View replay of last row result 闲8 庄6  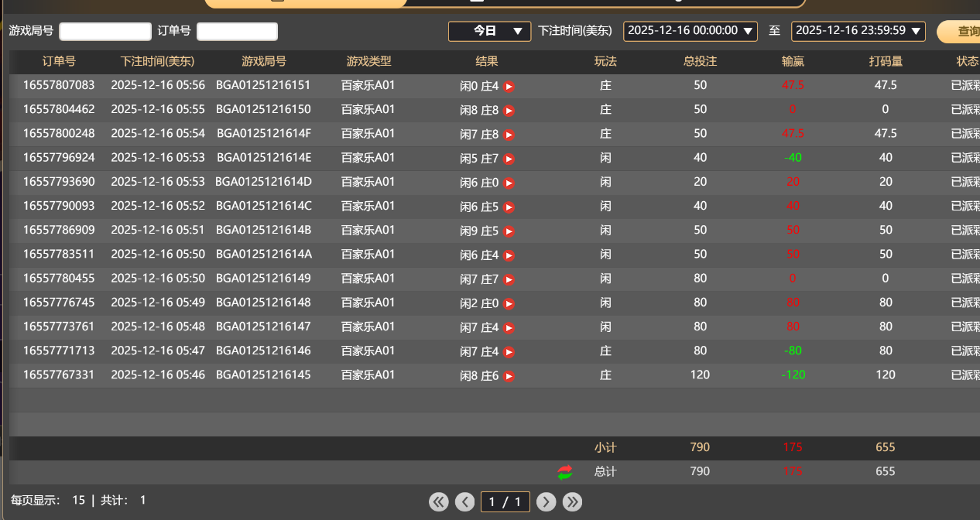509,375
